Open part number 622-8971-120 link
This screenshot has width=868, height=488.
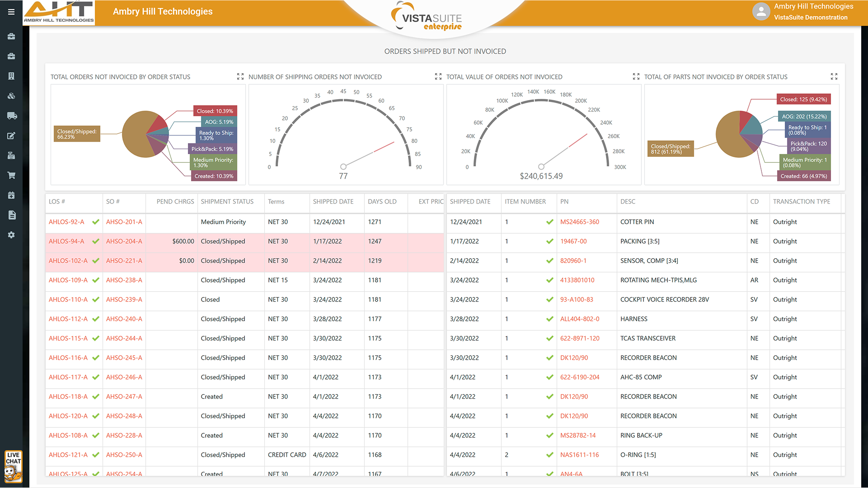click(580, 338)
